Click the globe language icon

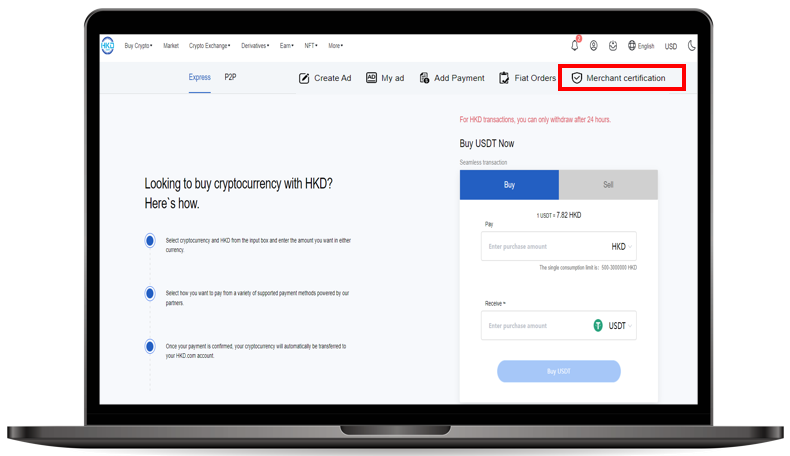pos(632,46)
